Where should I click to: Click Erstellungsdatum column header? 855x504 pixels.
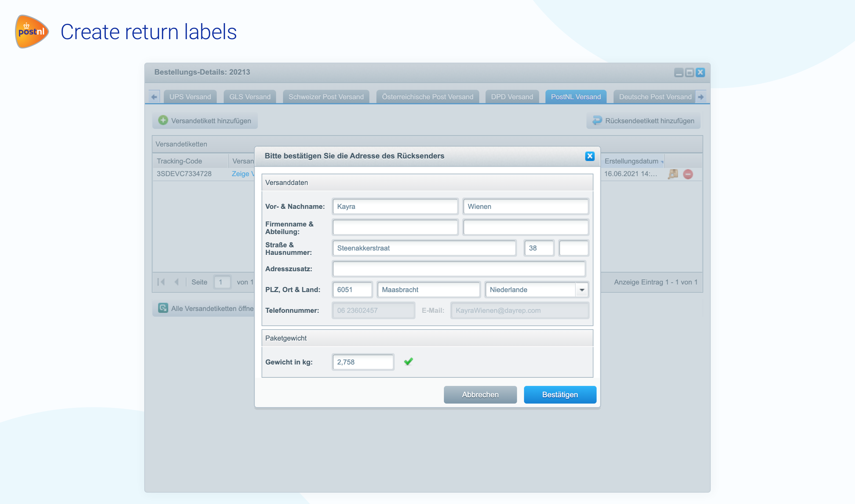click(x=632, y=161)
